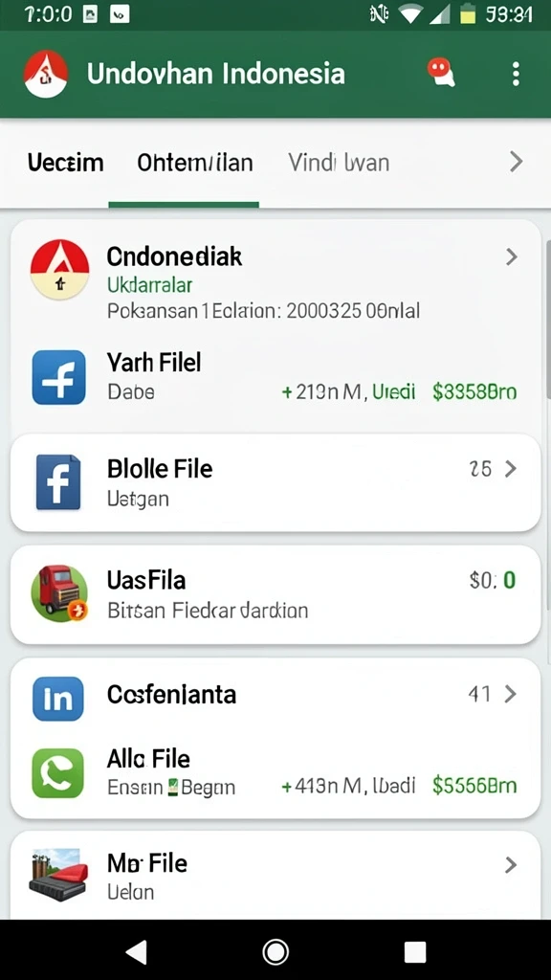The width and height of the screenshot is (551, 980).
Task: Open Blolle File via its chevron
Action: coord(511,469)
